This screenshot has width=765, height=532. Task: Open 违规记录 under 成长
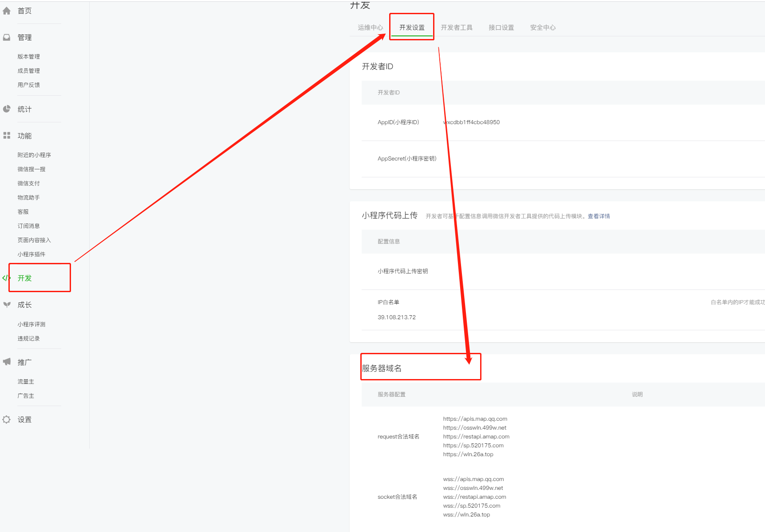coord(29,339)
